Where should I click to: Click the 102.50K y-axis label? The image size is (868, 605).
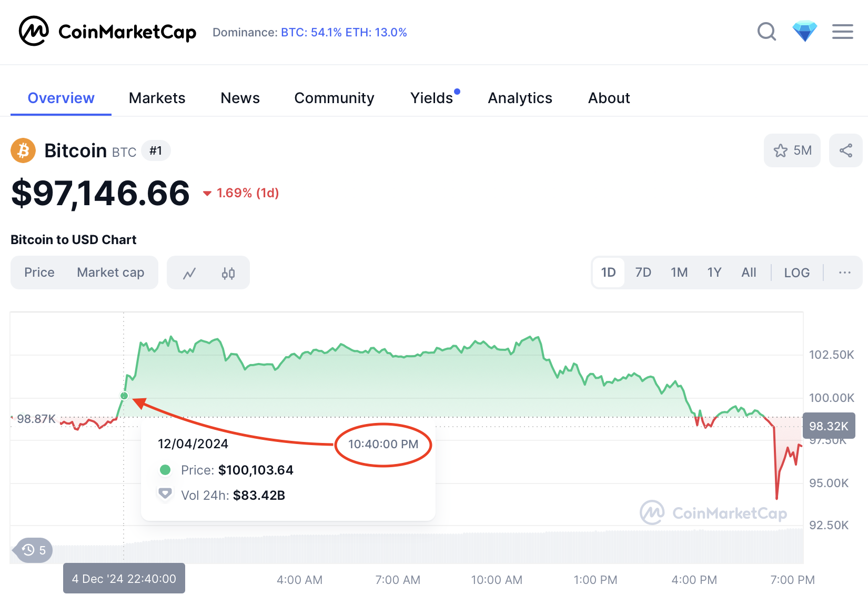832,355
